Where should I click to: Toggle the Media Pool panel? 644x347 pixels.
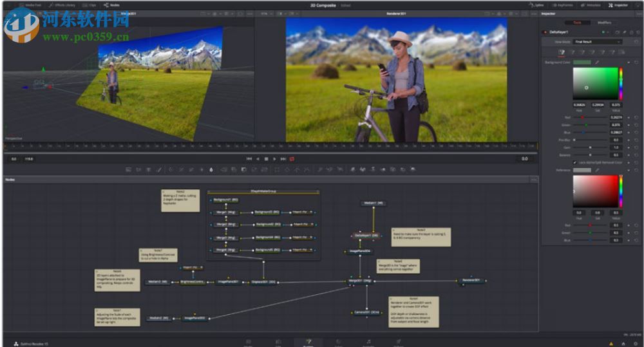(x=30, y=5)
